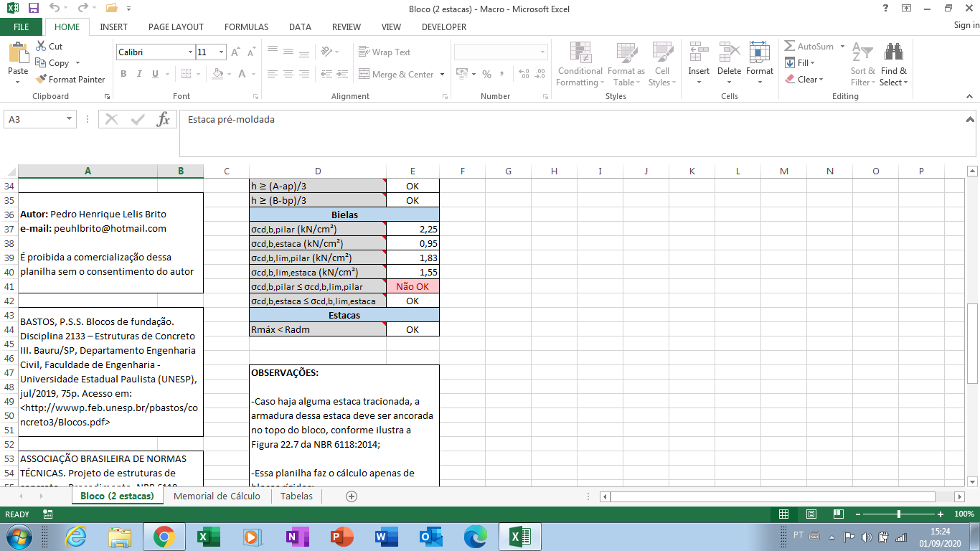Toggle Italic formatting
Viewport: 980px width, 551px height.
[x=138, y=74]
